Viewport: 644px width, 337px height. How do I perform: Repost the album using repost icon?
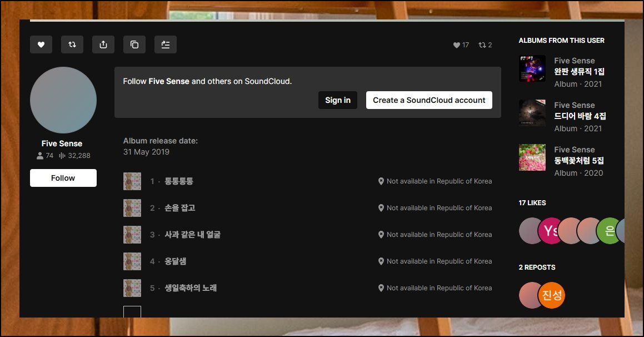(72, 44)
